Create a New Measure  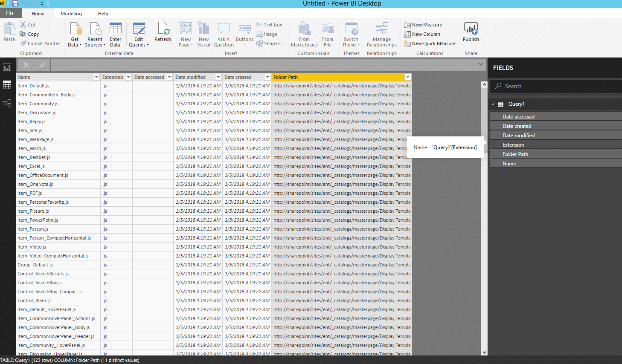pos(423,25)
